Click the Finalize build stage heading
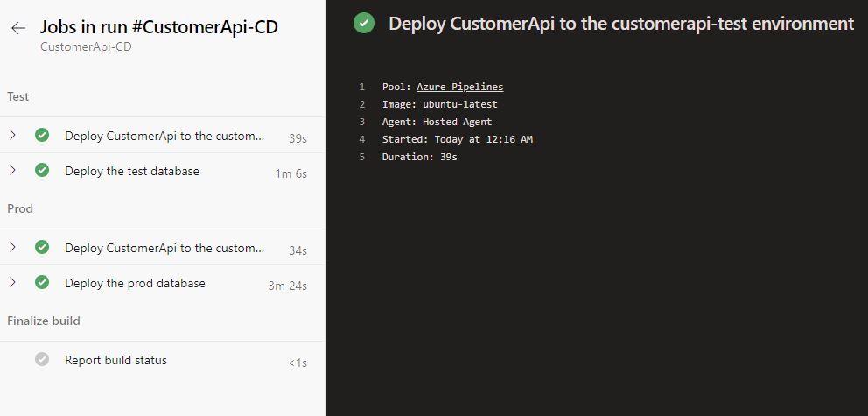This screenshot has height=416, width=868. point(44,321)
